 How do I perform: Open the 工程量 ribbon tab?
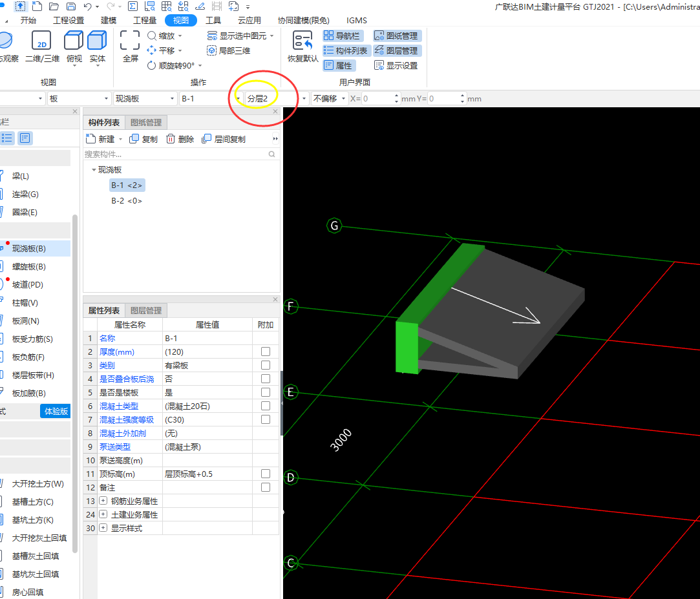click(145, 21)
